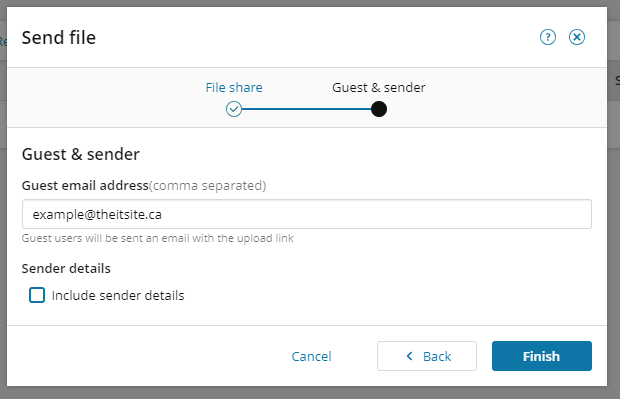
Task: Click the File share completed checkmark circle
Action: coord(234,109)
